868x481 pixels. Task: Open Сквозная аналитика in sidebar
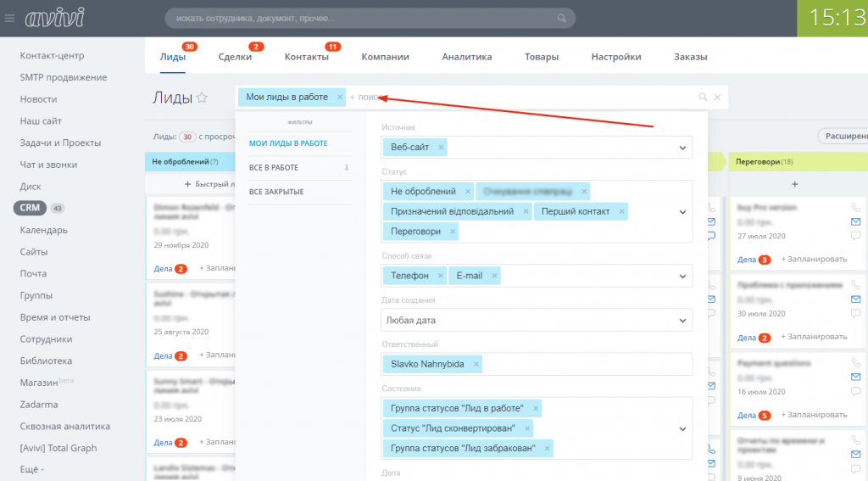pyautogui.click(x=64, y=426)
